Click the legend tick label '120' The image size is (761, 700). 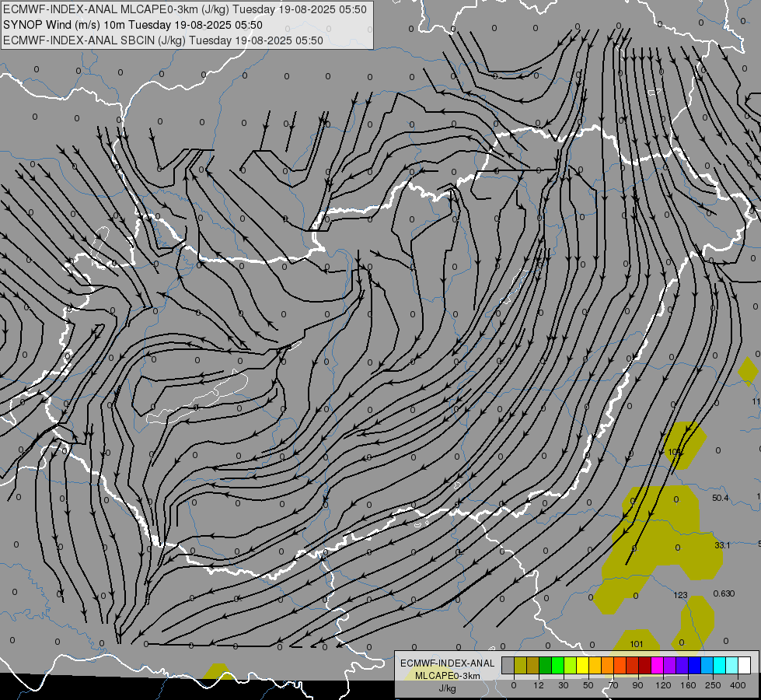[x=663, y=685]
